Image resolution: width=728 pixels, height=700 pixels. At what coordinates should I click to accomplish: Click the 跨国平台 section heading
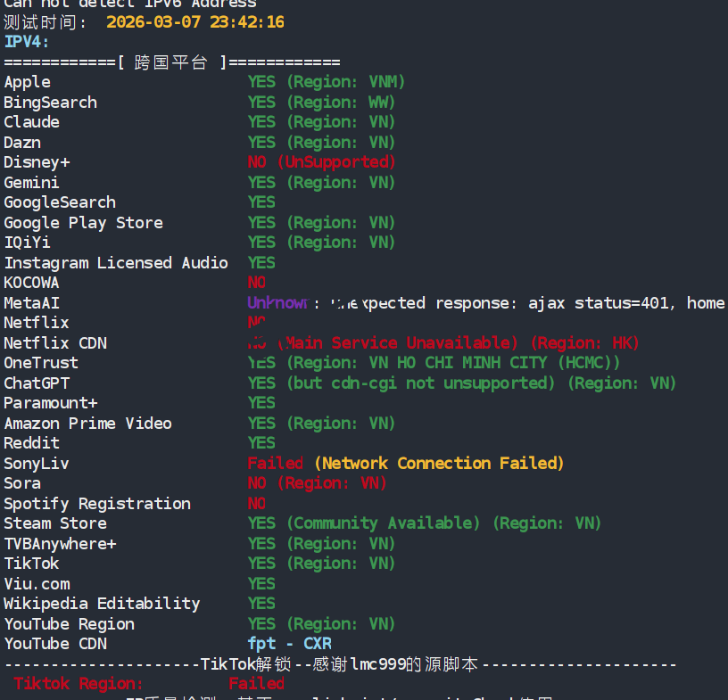click(170, 62)
